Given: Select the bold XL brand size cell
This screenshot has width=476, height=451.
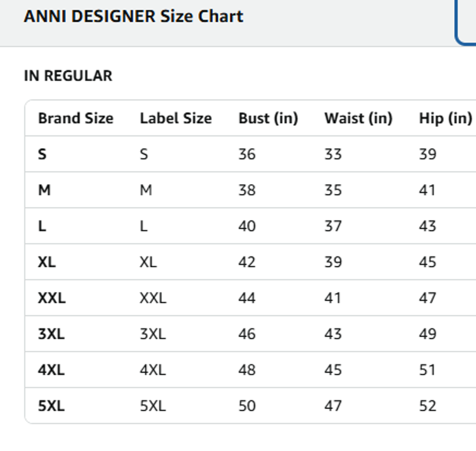Looking at the screenshot, I should 46,262.
